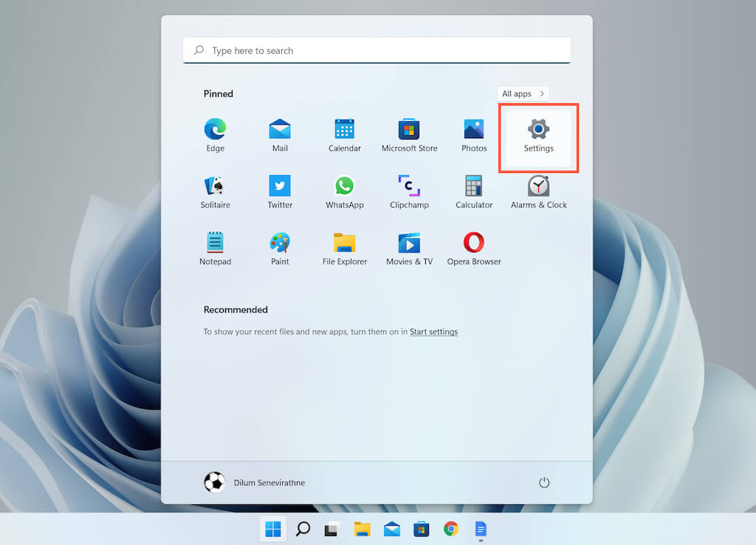
Task: Launch WhatsApp from the Start menu
Action: point(344,192)
